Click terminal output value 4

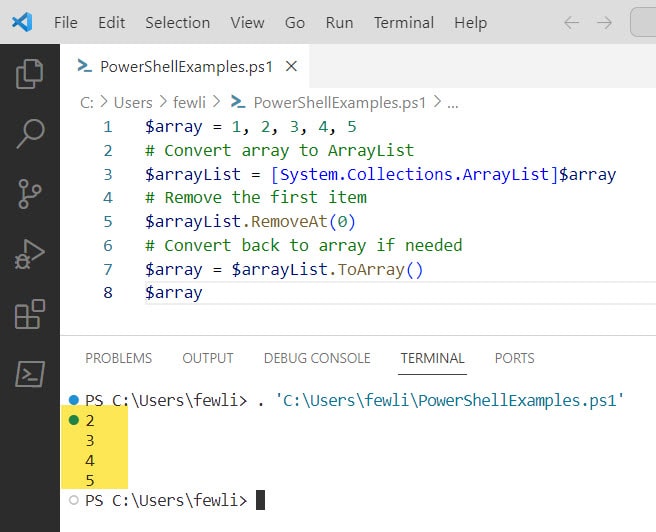90,460
